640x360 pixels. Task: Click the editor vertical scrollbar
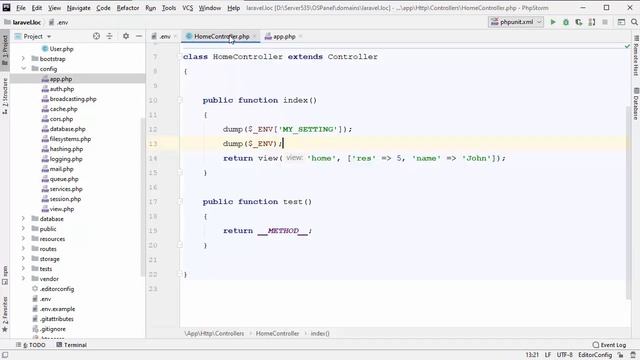point(628,202)
